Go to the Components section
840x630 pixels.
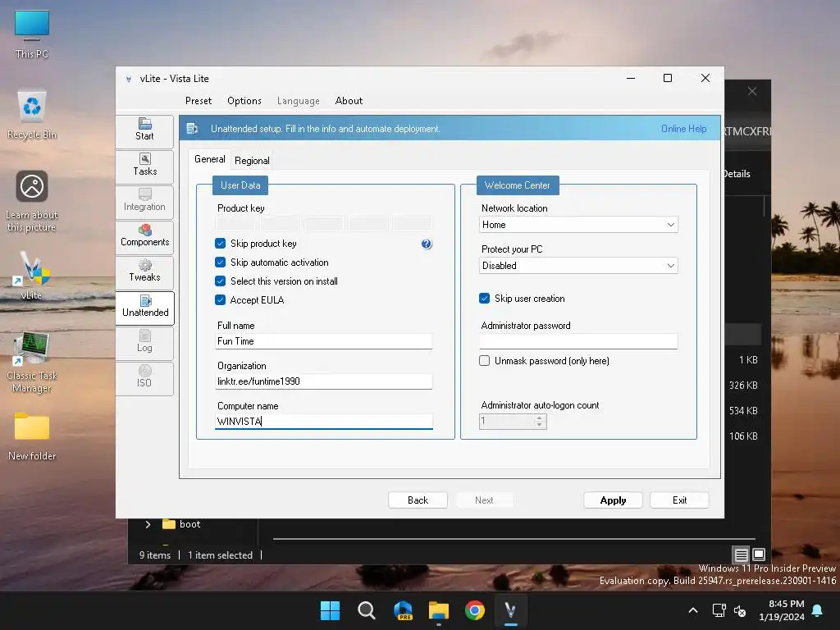pyautogui.click(x=144, y=236)
